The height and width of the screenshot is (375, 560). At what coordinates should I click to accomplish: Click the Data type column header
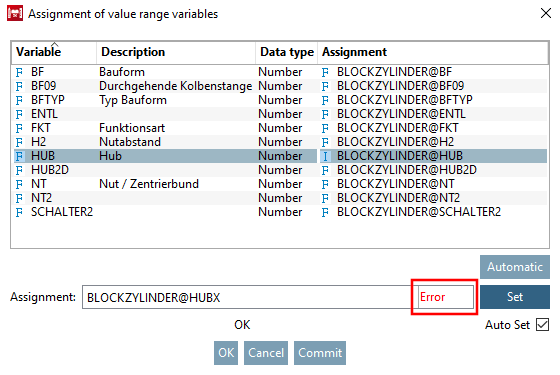[287, 52]
